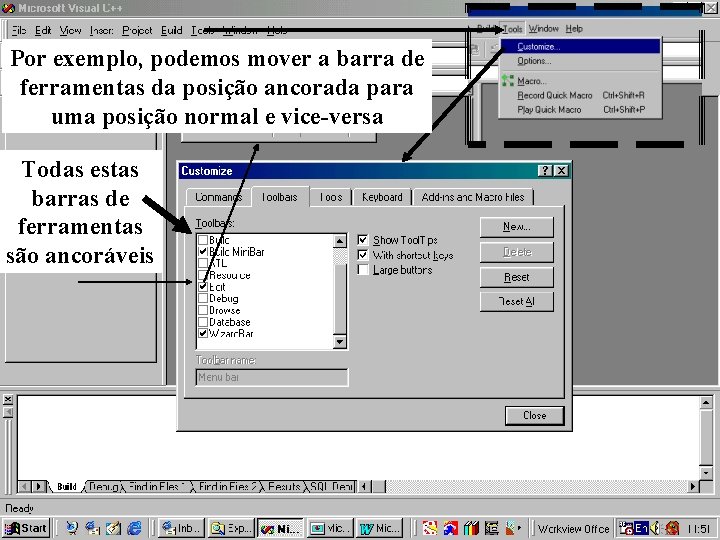Uncheck the Build MiniBar toolbar

[203, 251]
